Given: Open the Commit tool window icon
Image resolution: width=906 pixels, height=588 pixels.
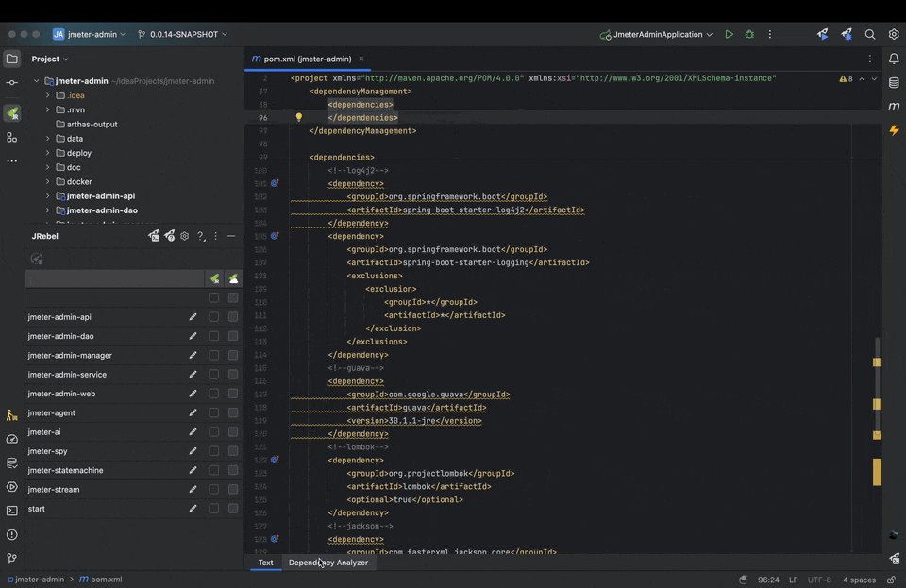Looking at the screenshot, I should [x=11, y=83].
